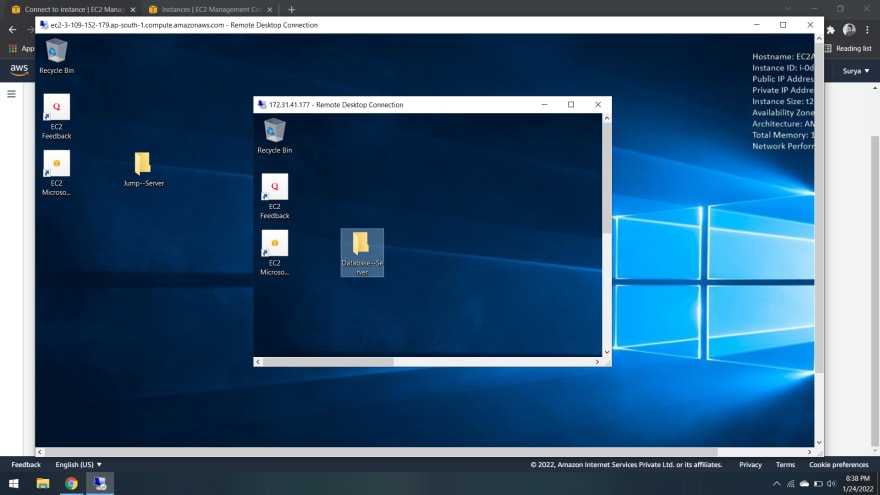Open Google Chrome from the taskbar
The height and width of the screenshot is (495, 880).
(x=71, y=483)
